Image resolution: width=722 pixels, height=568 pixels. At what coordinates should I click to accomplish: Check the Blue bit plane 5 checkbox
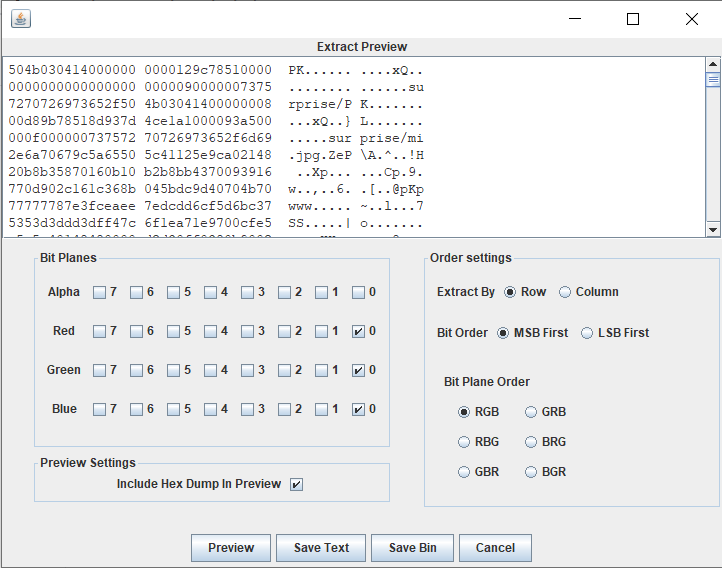(x=173, y=410)
